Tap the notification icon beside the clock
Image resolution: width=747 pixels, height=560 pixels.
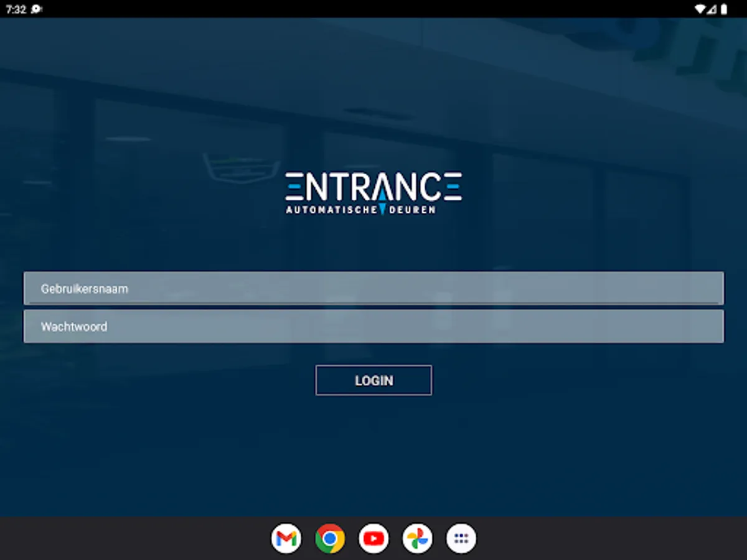click(36, 9)
